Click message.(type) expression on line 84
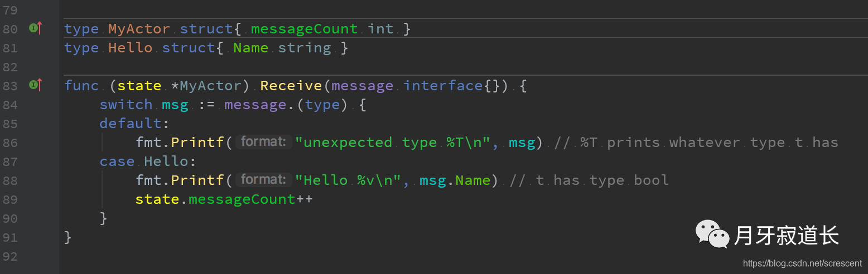The image size is (868, 274). click(x=287, y=105)
